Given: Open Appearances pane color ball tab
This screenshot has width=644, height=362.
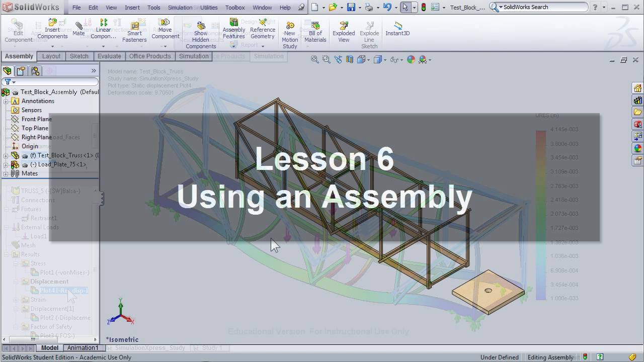Looking at the screenshot, I should click(637, 148).
